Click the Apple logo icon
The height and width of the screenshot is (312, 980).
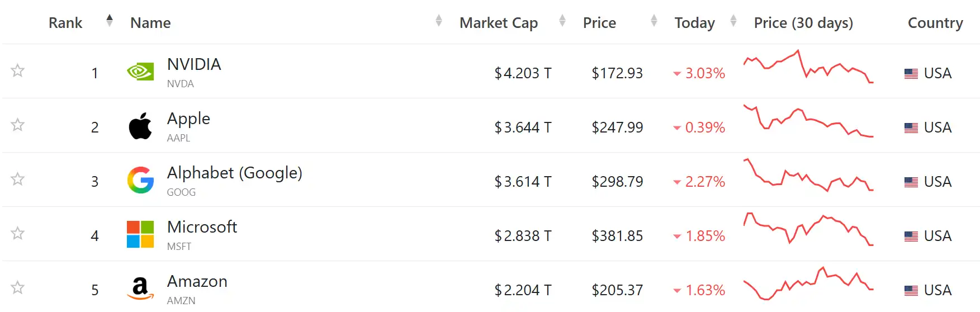click(140, 126)
